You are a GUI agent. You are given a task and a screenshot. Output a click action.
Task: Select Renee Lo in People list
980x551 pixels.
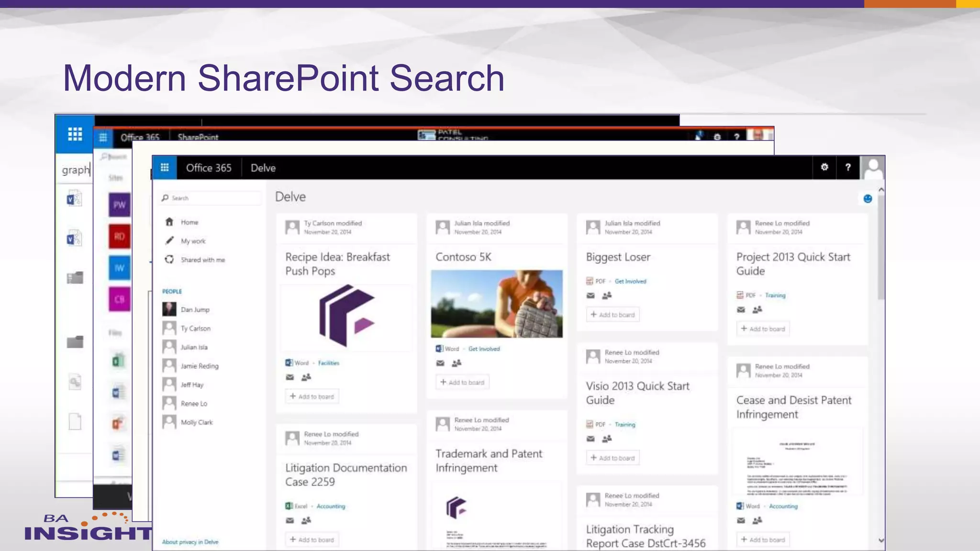coord(194,404)
